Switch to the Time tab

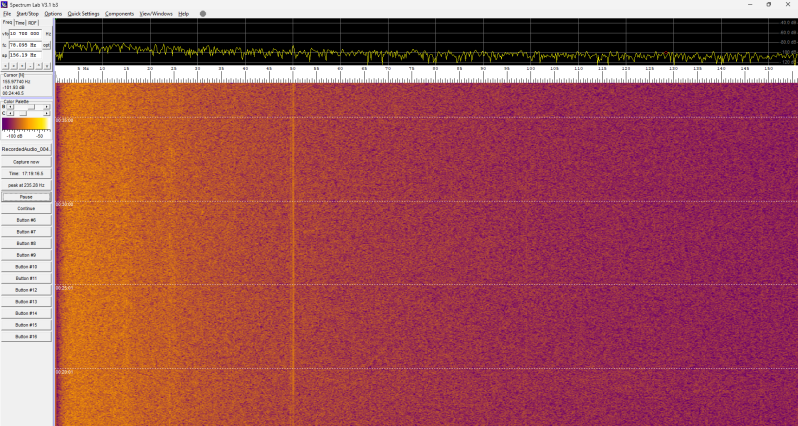[x=20, y=23]
